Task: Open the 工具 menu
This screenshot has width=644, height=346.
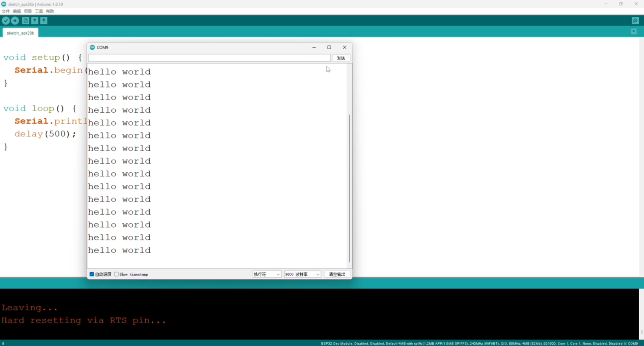Action: point(39,11)
